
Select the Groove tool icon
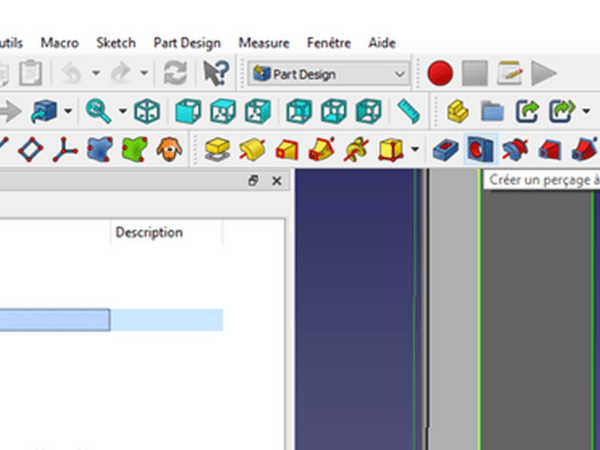tap(516, 150)
